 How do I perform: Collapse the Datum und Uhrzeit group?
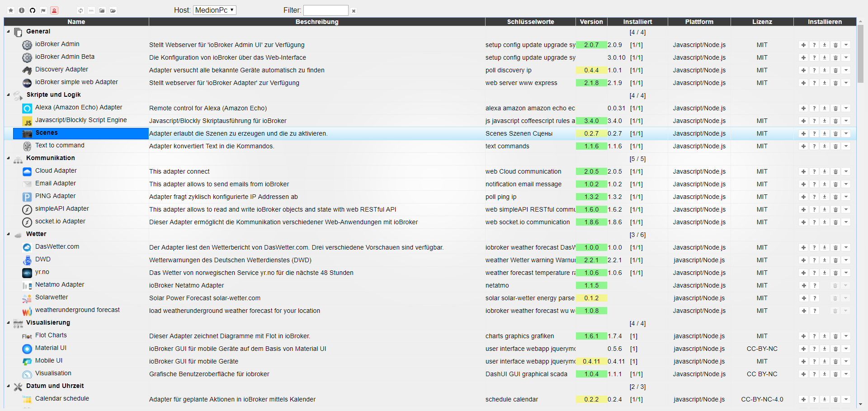pyautogui.click(x=9, y=386)
